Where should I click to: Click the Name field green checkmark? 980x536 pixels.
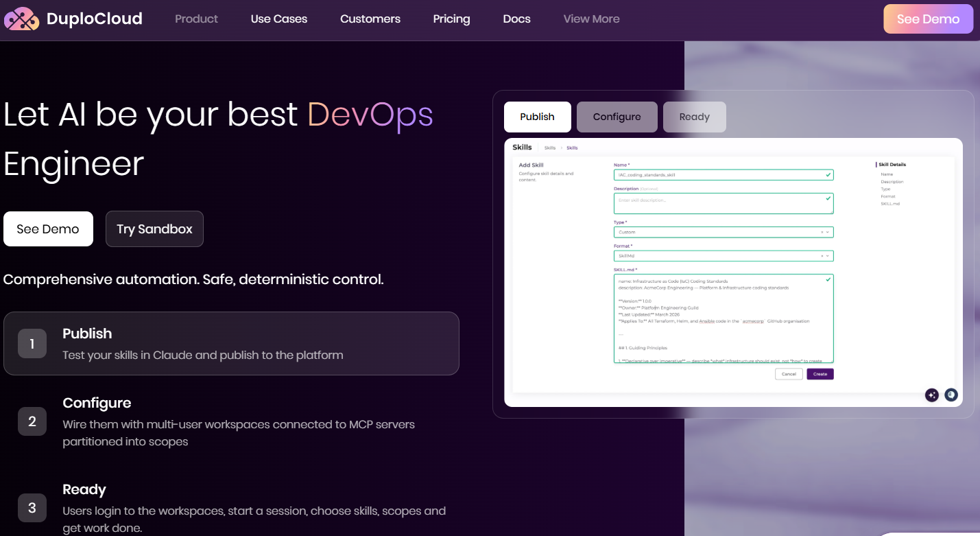click(x=828, y=175)
